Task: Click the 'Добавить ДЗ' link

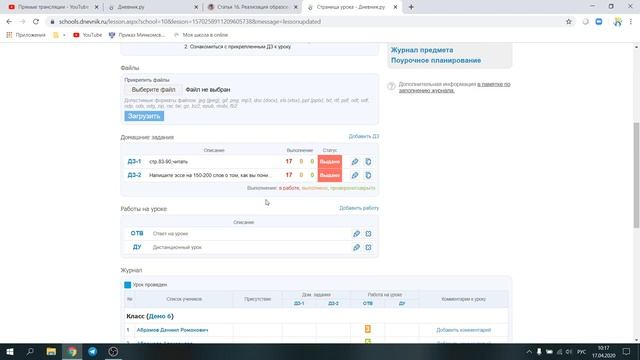Action: pyautogui.click(x=363, y=136)
